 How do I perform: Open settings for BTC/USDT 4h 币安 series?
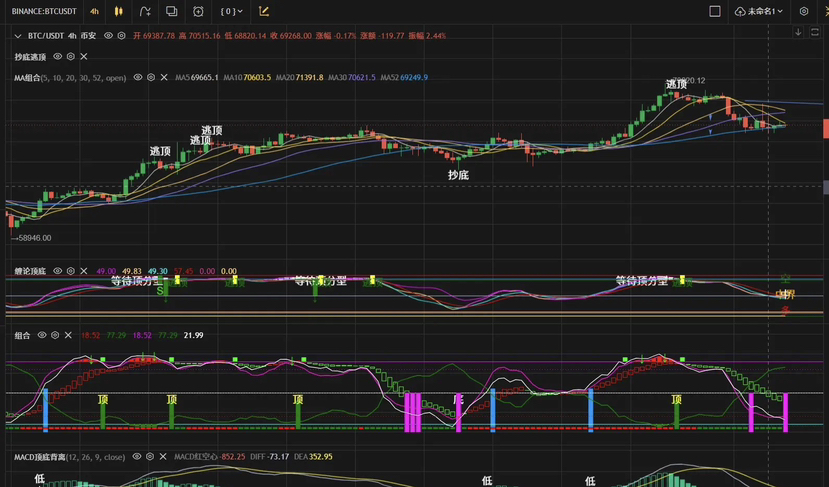[x=122, y=35]
